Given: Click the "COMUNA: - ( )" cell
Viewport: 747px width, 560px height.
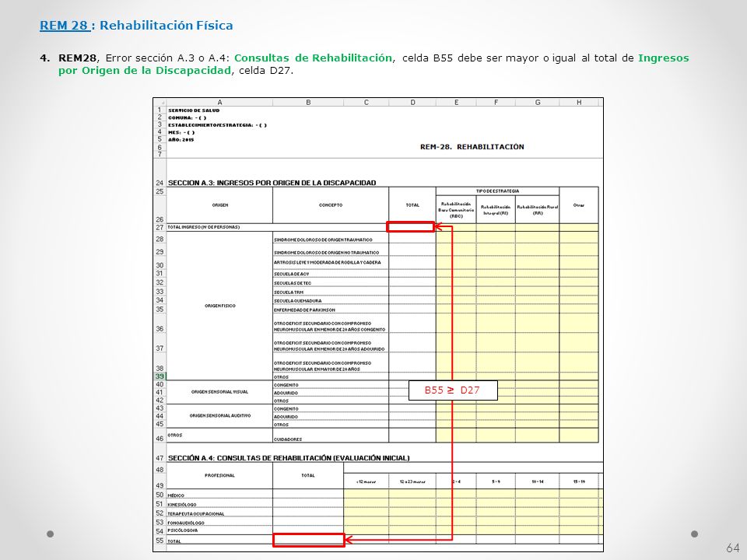Looking at the screenshot, I should click(187, 117).
